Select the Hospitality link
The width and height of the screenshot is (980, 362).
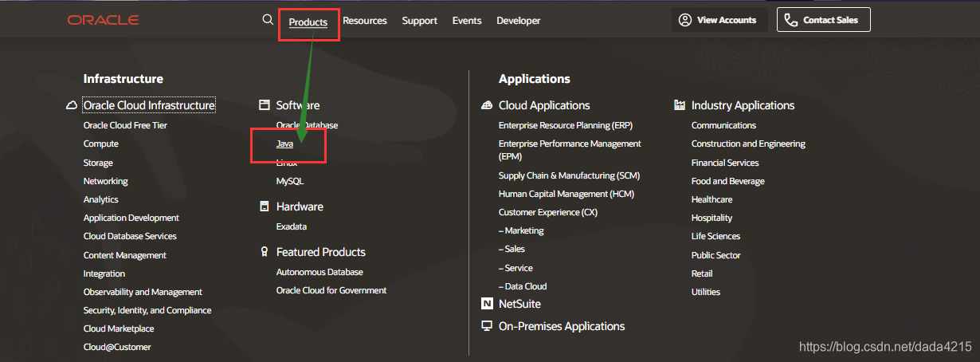711,218
